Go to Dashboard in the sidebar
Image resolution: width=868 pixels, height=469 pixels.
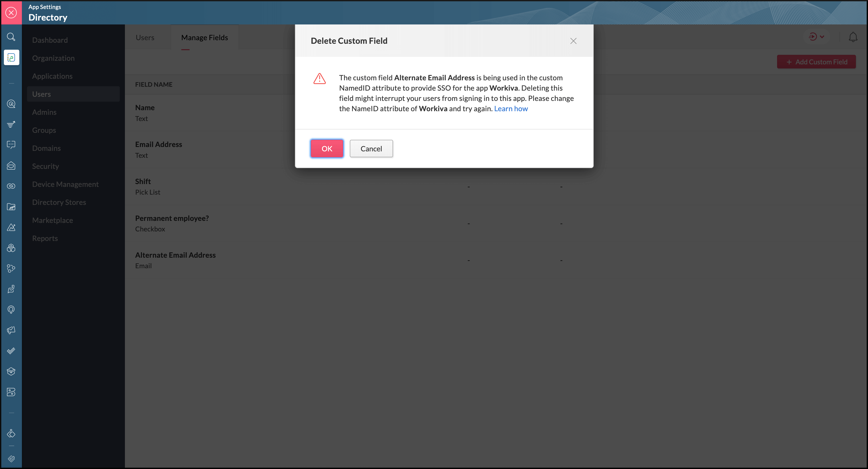pyautogui.click(x=50, y=40)
